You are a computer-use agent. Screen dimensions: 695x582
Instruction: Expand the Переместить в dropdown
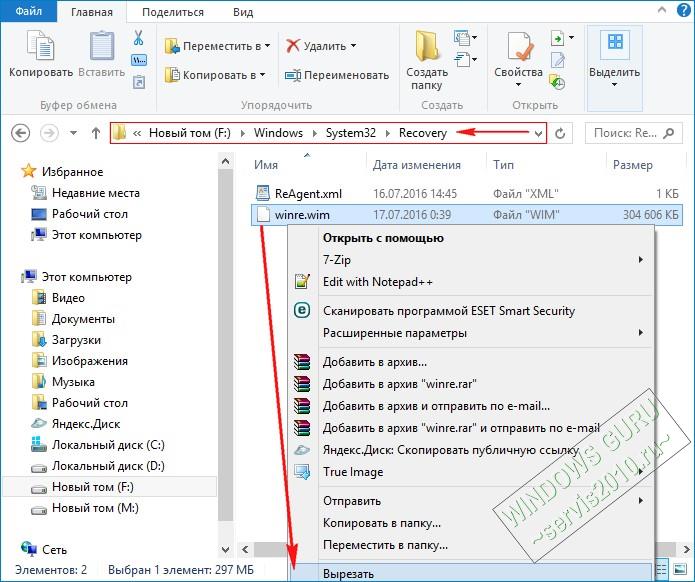tap(267, 46)
